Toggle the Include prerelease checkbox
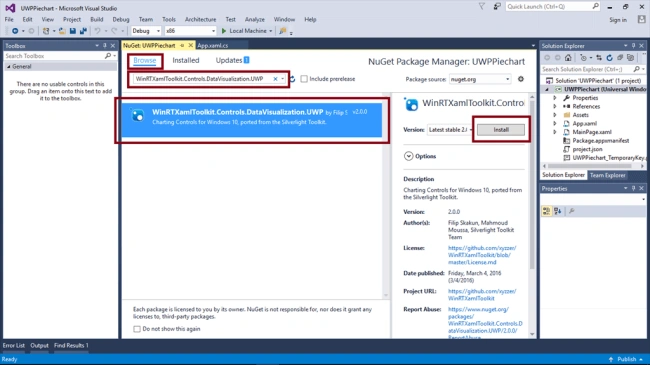Image resolution: width=650 pixels, height=365 pixels. pyautogui.click(x=304, y=79)
